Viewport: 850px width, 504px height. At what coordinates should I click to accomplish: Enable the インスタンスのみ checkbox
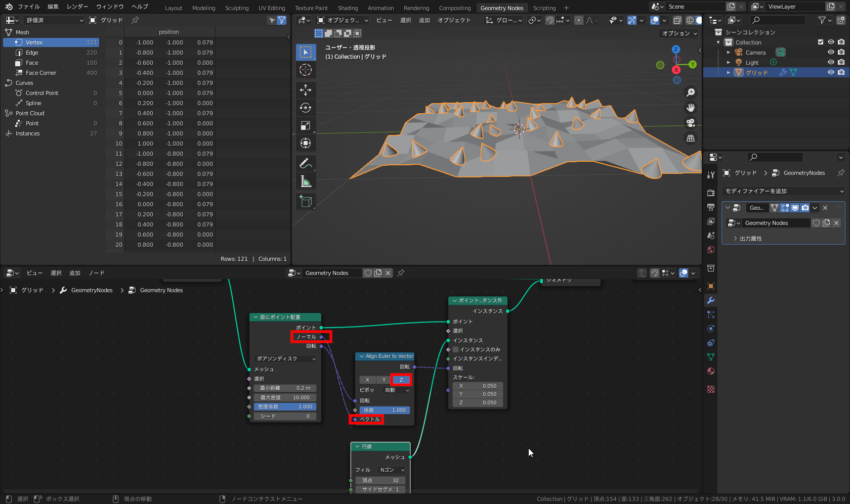point(455,349)
